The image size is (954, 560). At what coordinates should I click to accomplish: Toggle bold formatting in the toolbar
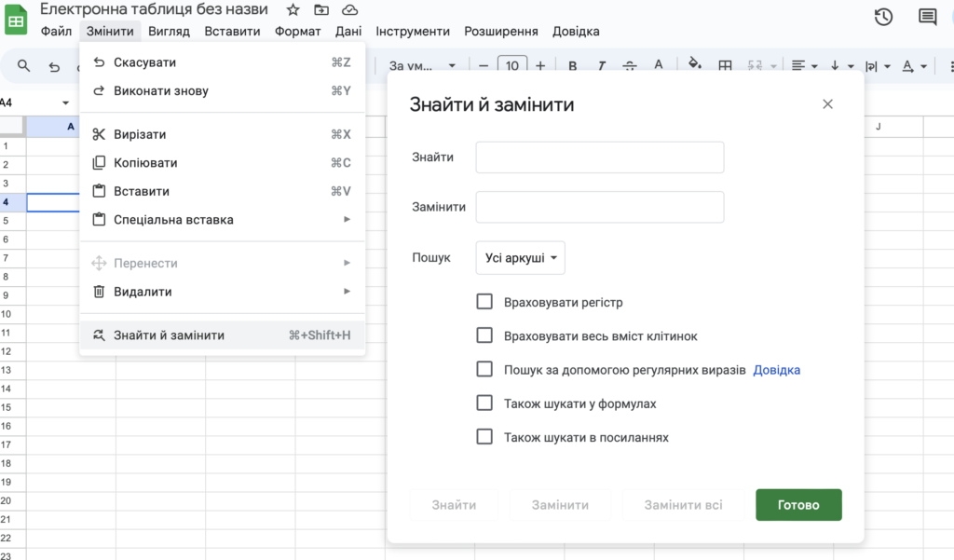(573, 66)
